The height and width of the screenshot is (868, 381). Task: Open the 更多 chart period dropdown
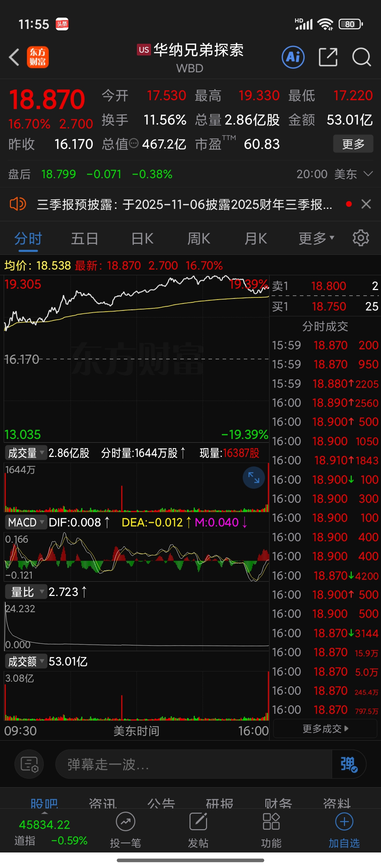(316, 239)
